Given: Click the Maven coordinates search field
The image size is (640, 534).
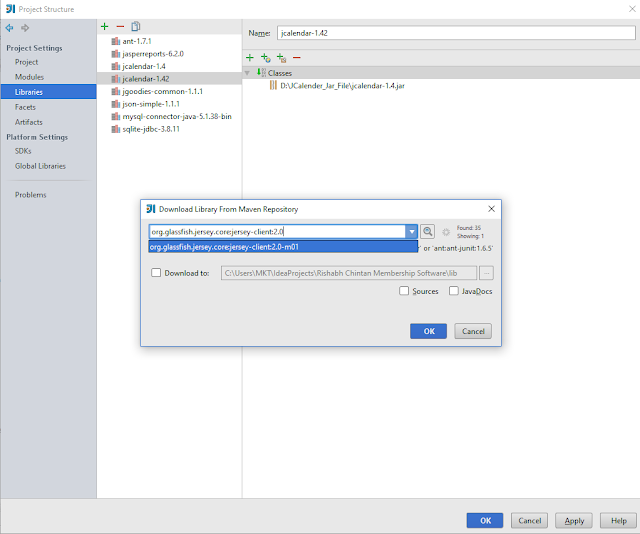Looking at the screenshot, I should click(x=277, y=232).
